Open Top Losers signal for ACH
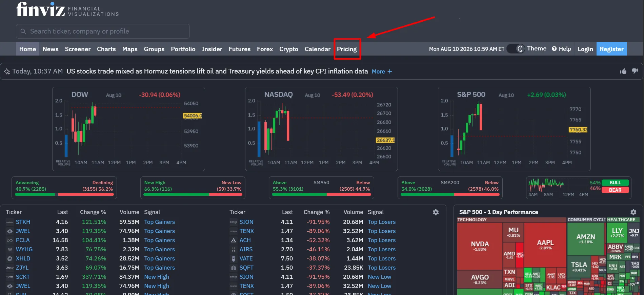This screenshot has width=644, height=295. pyautogui.click(x=382, y=240)
